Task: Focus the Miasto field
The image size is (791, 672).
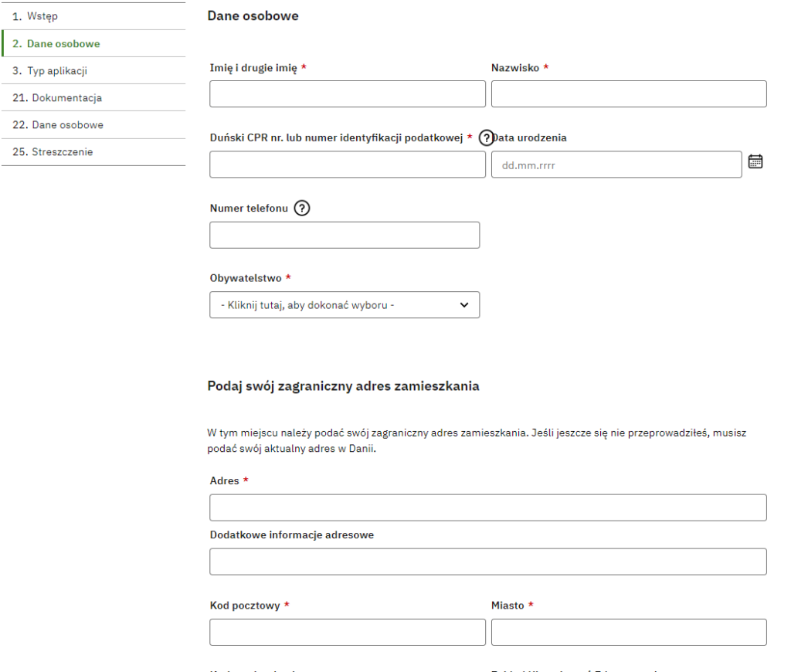Action: coord(629,632)
